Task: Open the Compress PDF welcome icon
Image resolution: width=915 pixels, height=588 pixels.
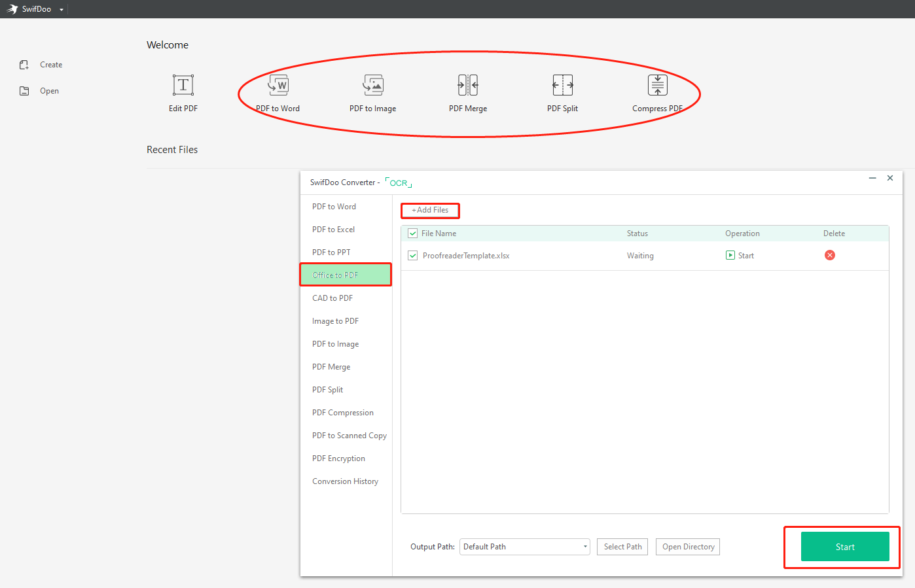Action: pyautogui.click(x=658, y=85)
